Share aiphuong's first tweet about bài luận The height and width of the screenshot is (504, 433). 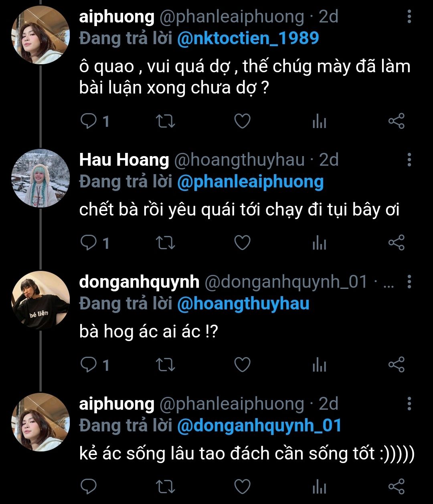point(397,121)
